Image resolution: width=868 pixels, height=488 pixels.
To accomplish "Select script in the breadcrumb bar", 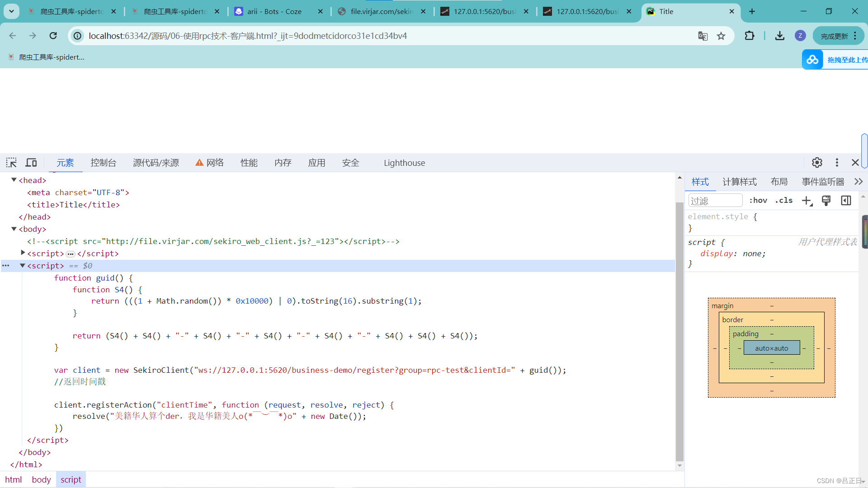I will (x=71, y=479).
